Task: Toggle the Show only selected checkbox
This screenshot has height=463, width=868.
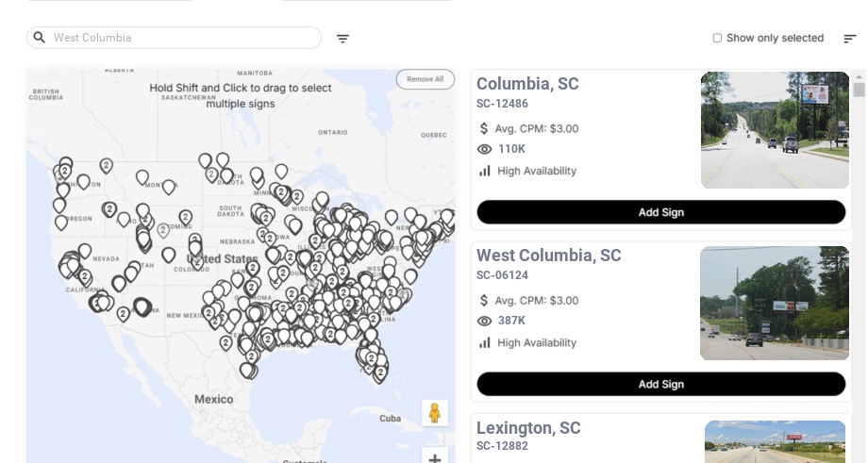Action: 717,39
